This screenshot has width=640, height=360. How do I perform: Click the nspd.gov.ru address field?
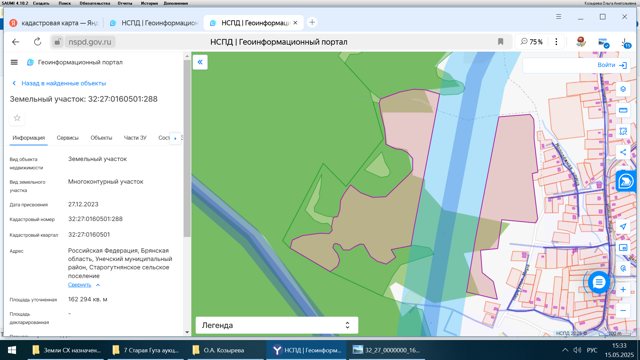pyautogui.click(x=90, y=42)
